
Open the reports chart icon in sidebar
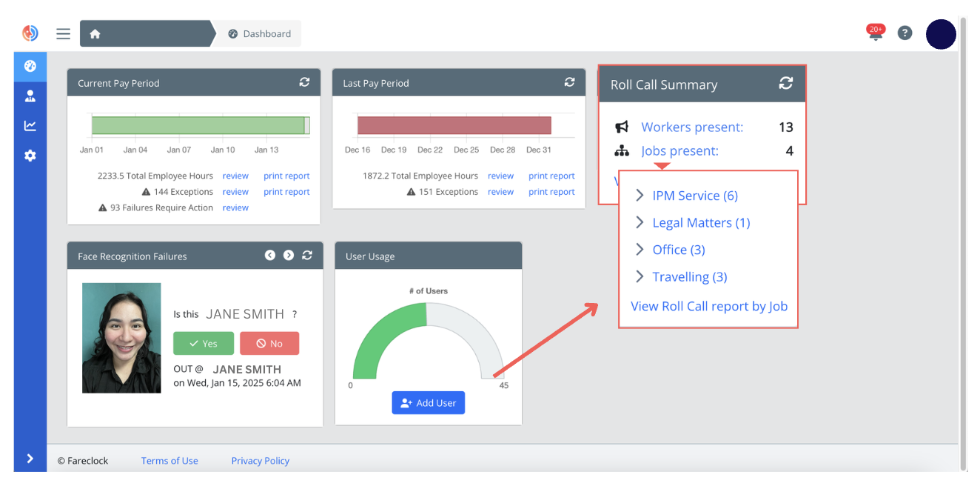point(30,126)
